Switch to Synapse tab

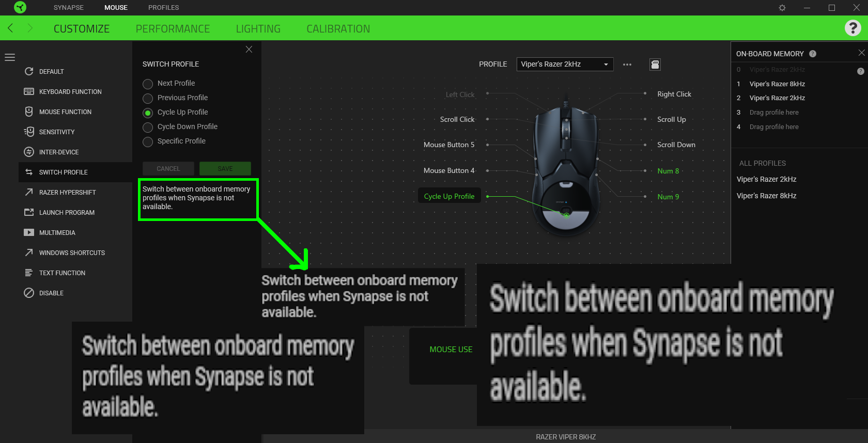click(69, 7)
